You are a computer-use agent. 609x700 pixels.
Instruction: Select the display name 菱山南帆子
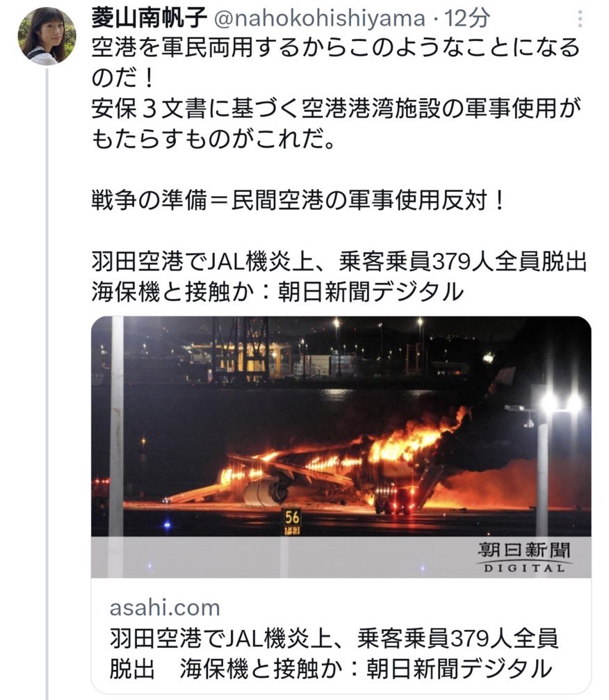click(x=149, y=18)
